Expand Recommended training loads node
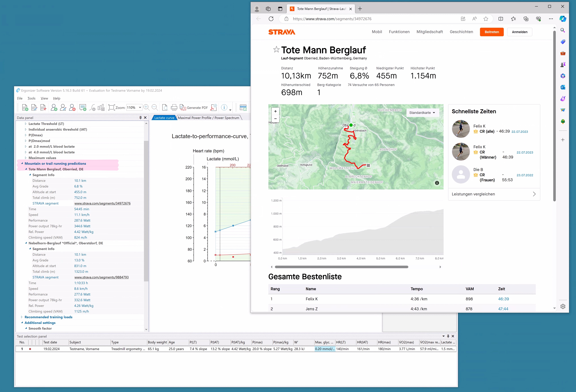 [x=22, y=317]
